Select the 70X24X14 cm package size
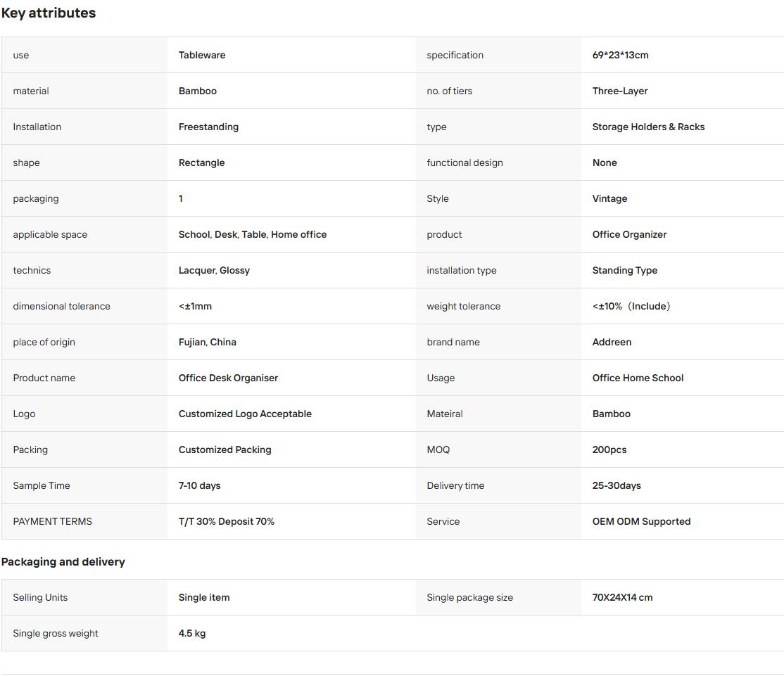This screenshot has height=676, width=784. click(x=623, y=597)
